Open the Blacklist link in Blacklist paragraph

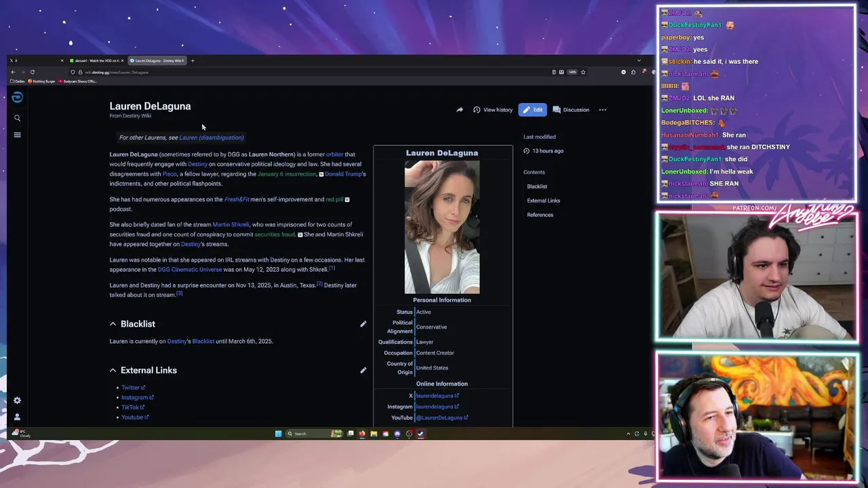click(203, 342)
